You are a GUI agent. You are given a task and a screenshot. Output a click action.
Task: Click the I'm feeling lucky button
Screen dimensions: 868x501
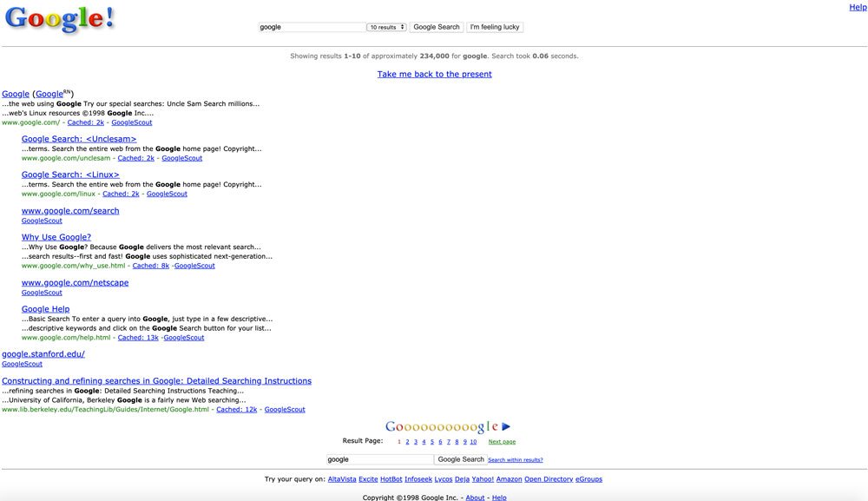495,27
